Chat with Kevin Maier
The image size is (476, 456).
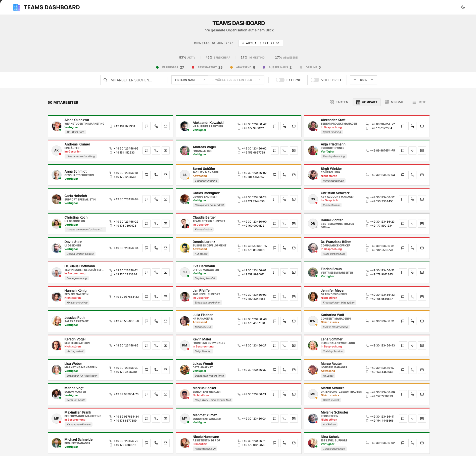[275, 345]
